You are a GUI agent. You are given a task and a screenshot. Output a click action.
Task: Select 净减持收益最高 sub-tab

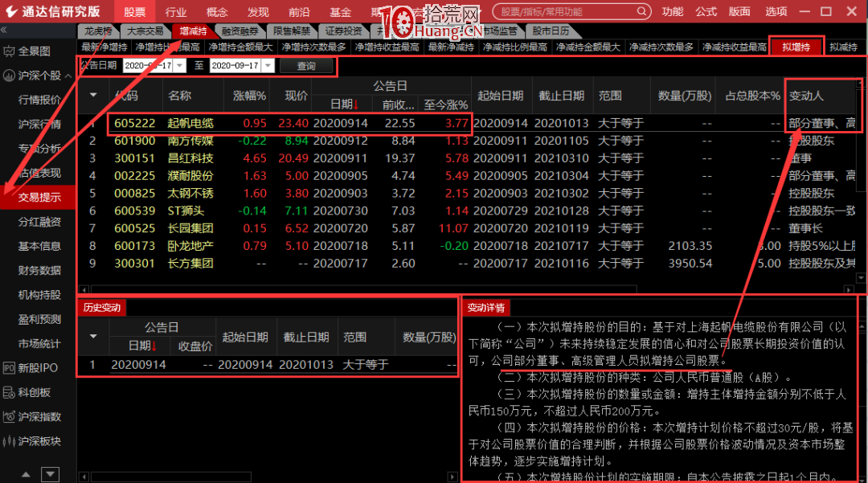[734, 47]
